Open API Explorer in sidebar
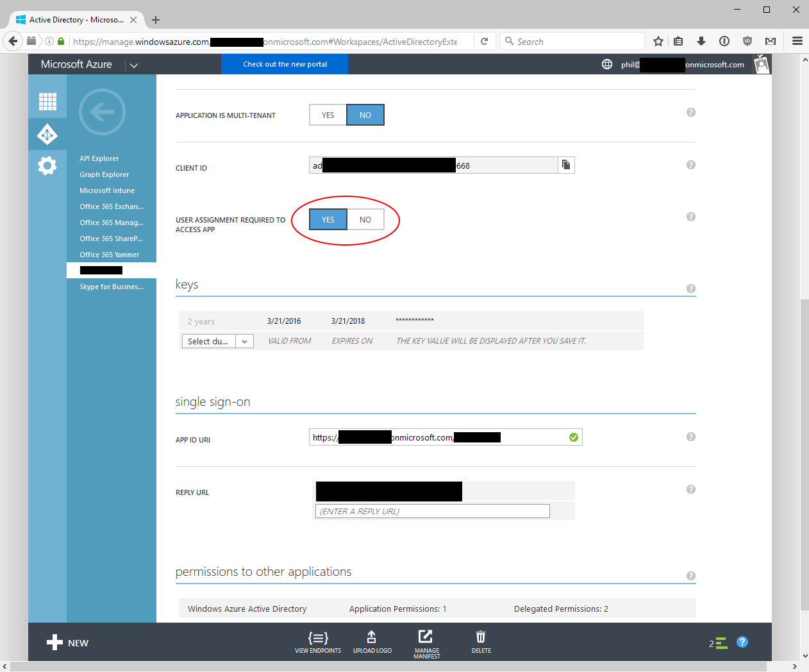 point(99,158)
